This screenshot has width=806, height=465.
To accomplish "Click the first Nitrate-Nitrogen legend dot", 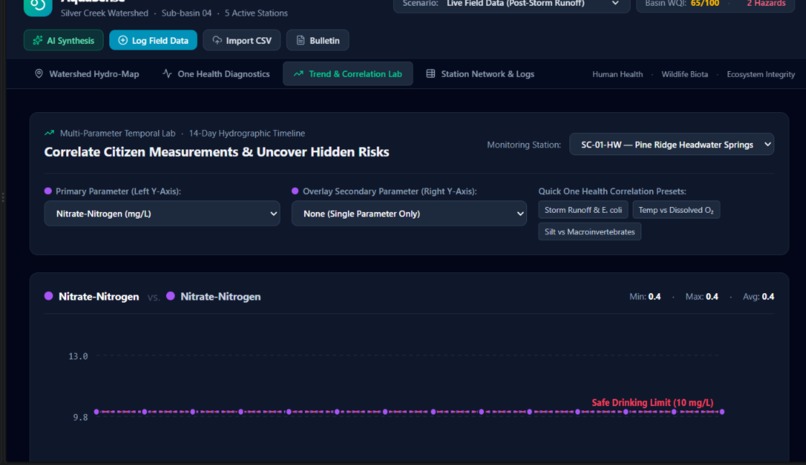I will (x=48, y=296).
